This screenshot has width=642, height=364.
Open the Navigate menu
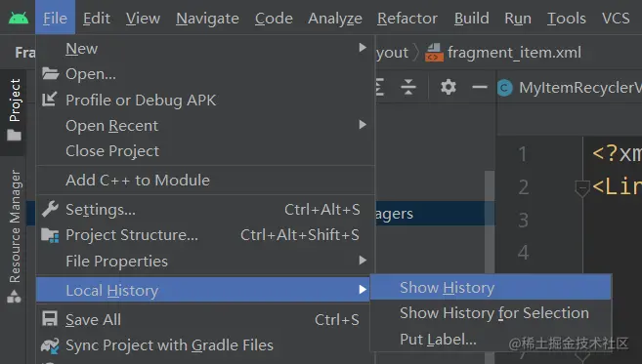[x=207, y=18]
